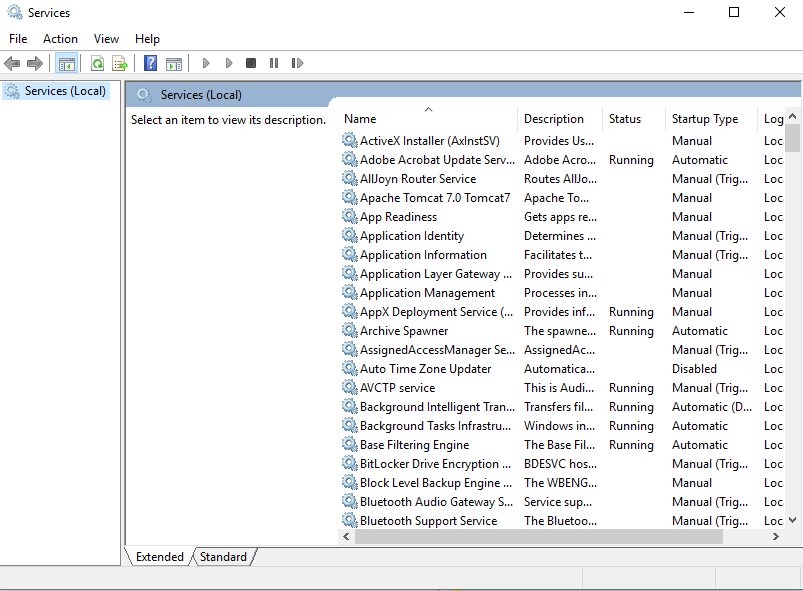Toggle Show/Hide Action Pane icon
The height and width of the screenshot is (591, 803).
coord(174,64)
